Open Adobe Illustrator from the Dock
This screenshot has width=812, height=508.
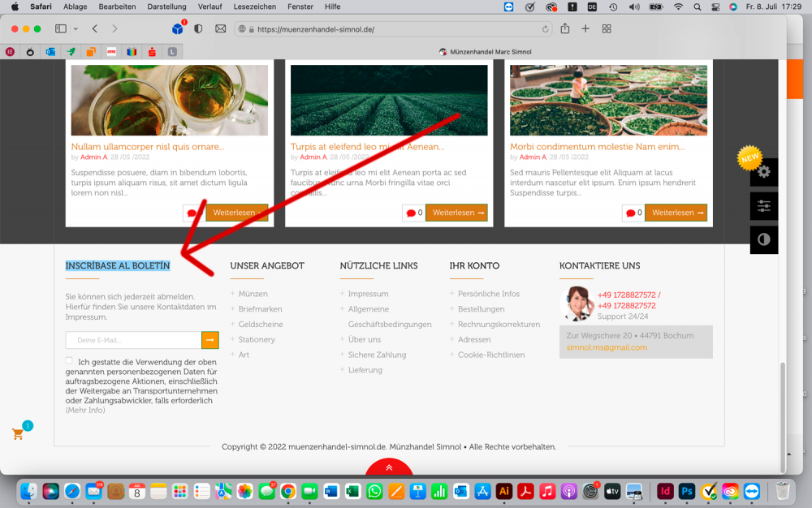coord(504,491)
